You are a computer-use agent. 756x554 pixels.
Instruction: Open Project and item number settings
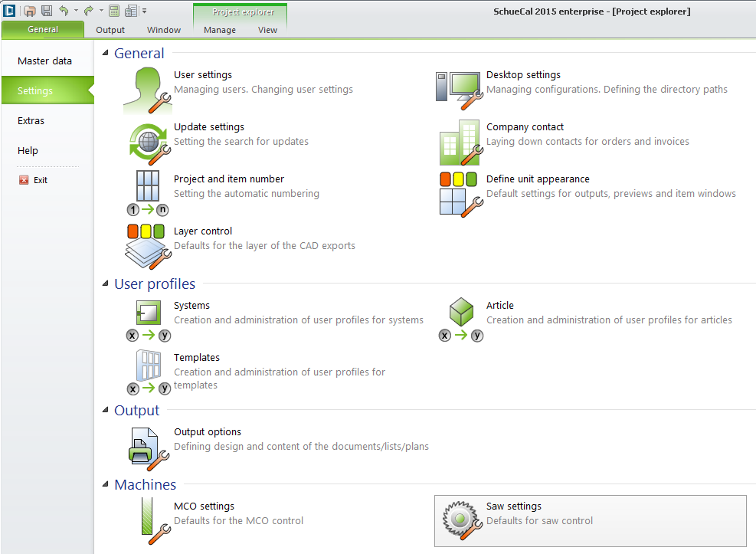(x=229, y=179)
